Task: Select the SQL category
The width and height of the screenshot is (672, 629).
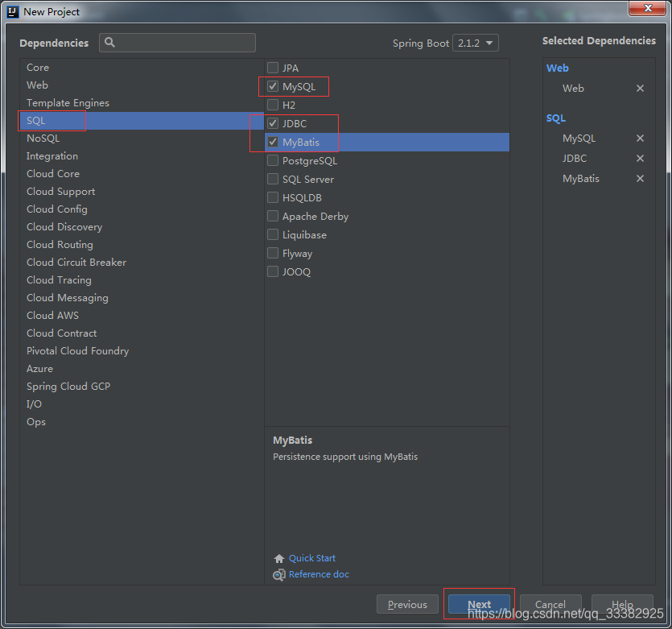Action: [142, 121]
